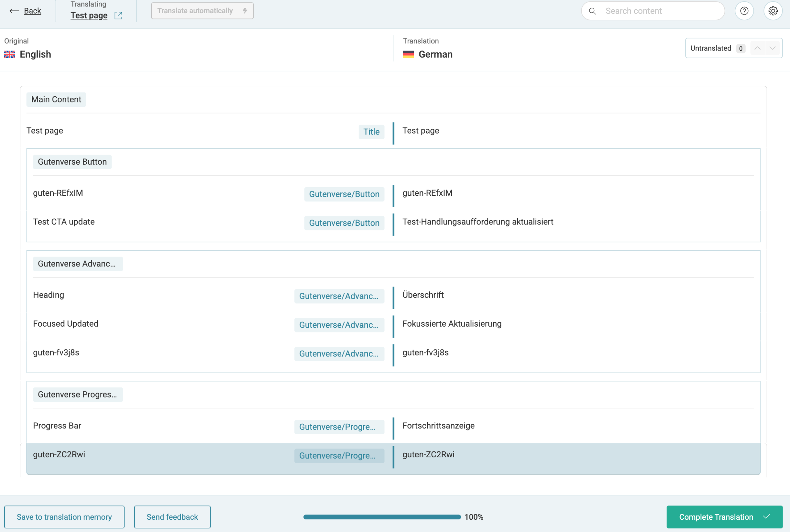The image size is (790, 532).
Task: Select the Gutenverse Advanc... section label
Action: pos(78,264)
